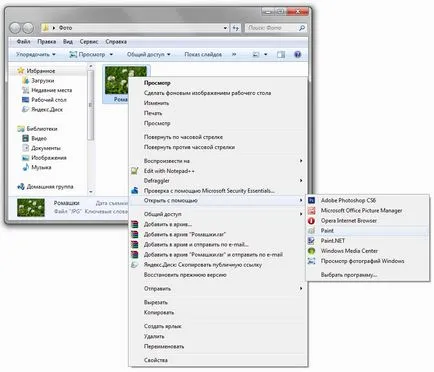Click 'Показ слайдов' toolbar button
This screenshot has width=434, height=372.
(x=203, y=54)
